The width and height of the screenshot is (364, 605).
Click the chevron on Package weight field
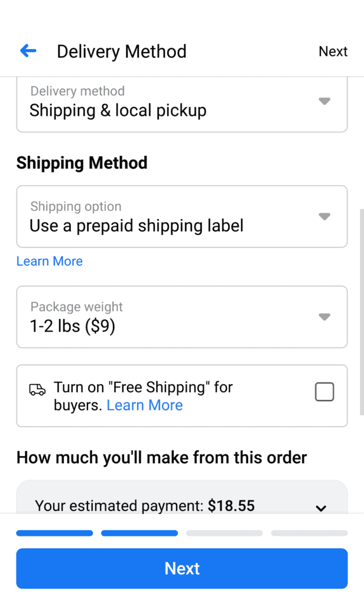(x=324, y=317)
